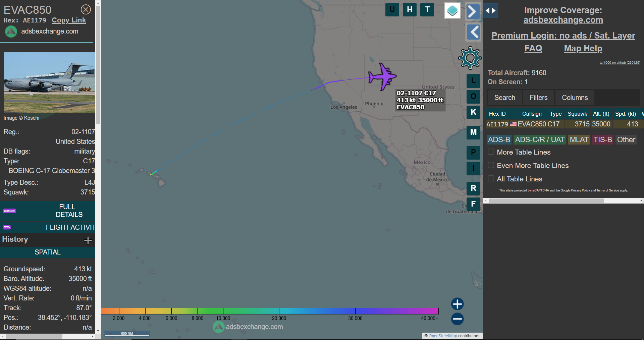Sort table by Squawk column
Screen dimensions: 644x340
577,114
